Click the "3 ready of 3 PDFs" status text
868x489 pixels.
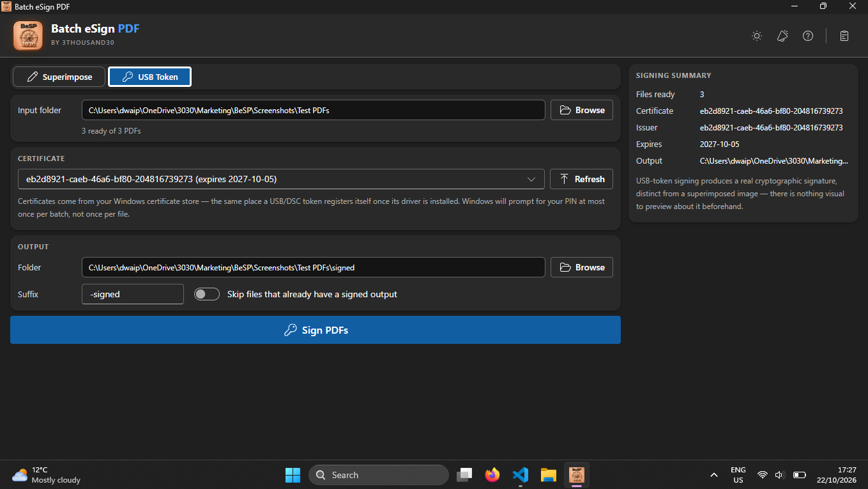111,131
